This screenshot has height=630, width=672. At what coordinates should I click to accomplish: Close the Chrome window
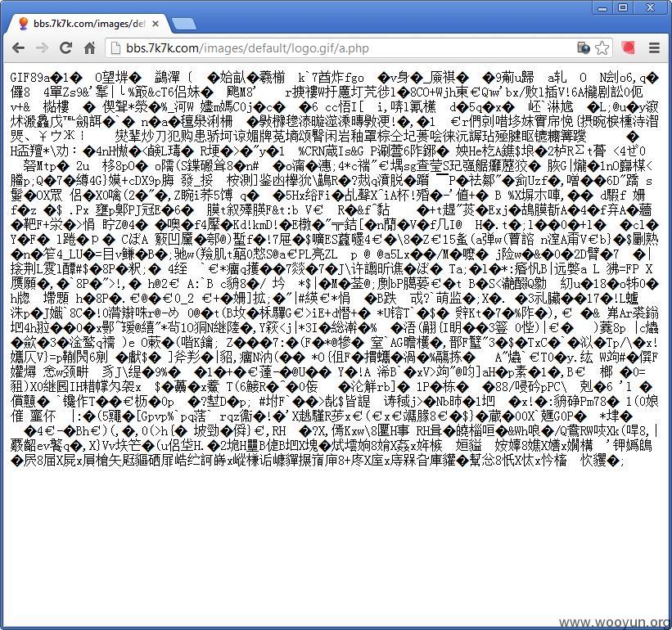pyautogui.click(x=651, y=7)
